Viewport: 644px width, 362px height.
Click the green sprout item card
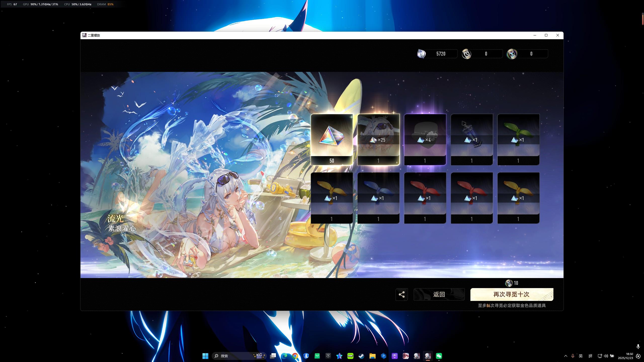518,140
